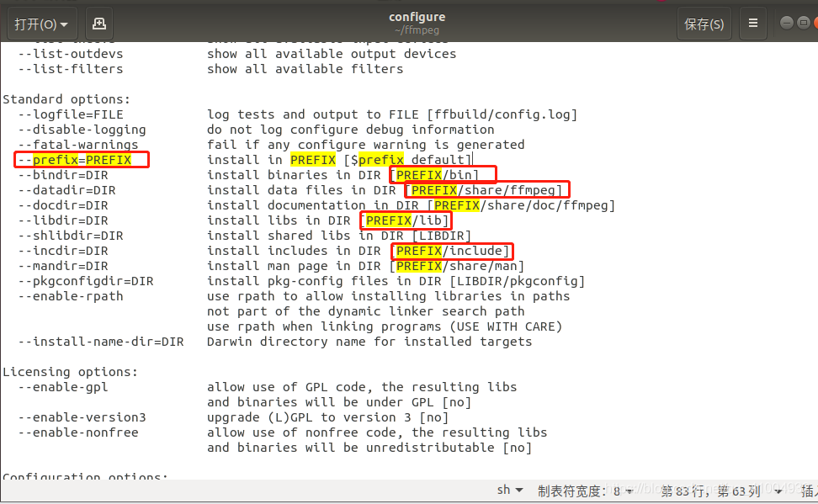This screenshot has height=504, width=818.
Task: Open the sh syntax language dropdown
Action: (510, 490)
